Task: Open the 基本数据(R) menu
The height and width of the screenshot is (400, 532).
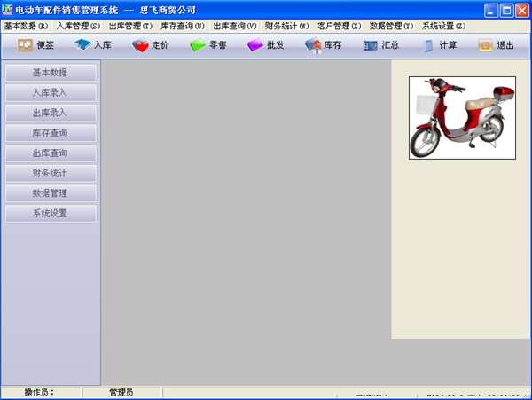Action: click(26, 26)
